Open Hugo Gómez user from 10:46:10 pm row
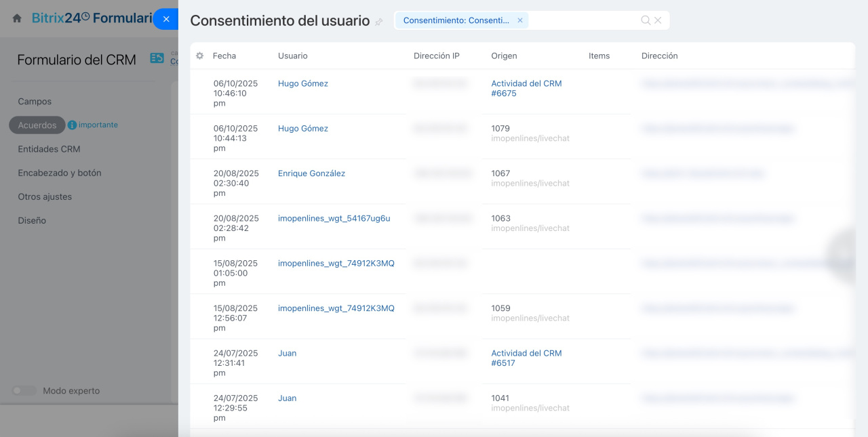The height and width of the screenshot is (437, 868). click(303, 83)
